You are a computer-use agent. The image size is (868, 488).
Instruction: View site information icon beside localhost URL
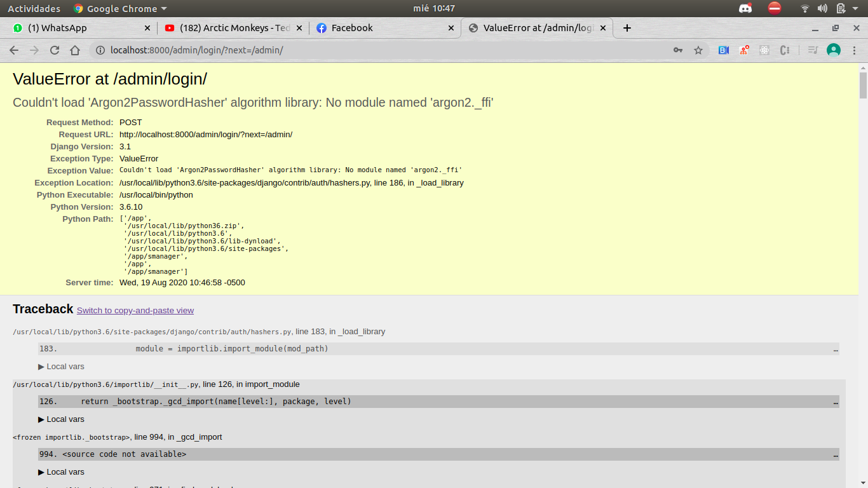pyautogui.click(x=100, y=50)
